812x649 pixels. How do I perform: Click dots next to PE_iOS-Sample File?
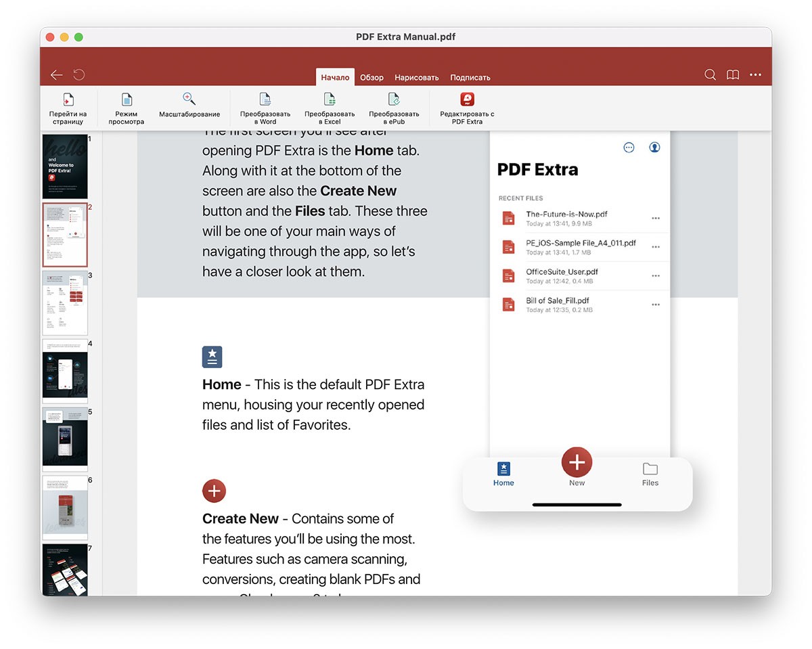point(655,247)
